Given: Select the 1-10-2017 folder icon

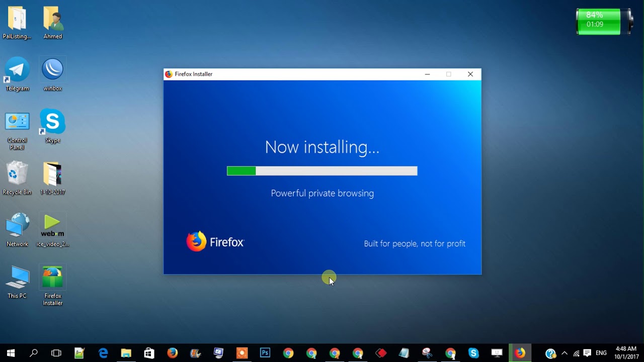Looking at the screenshot, I should click(53, 178).
